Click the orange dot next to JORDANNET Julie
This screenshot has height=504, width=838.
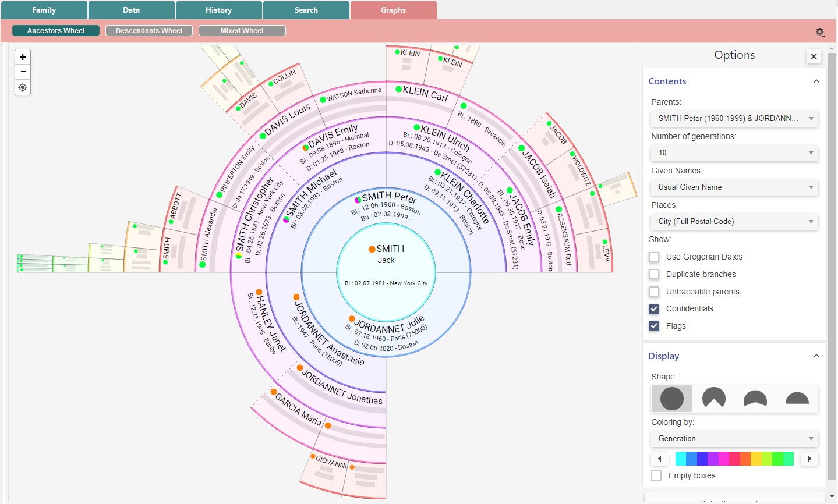coord(352,319)
